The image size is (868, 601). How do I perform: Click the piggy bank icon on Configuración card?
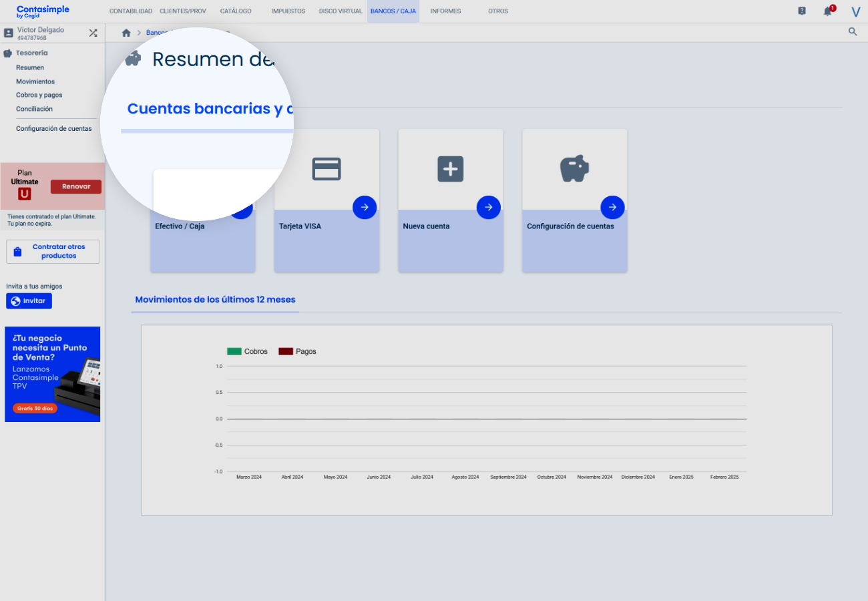tap(574, 169)
